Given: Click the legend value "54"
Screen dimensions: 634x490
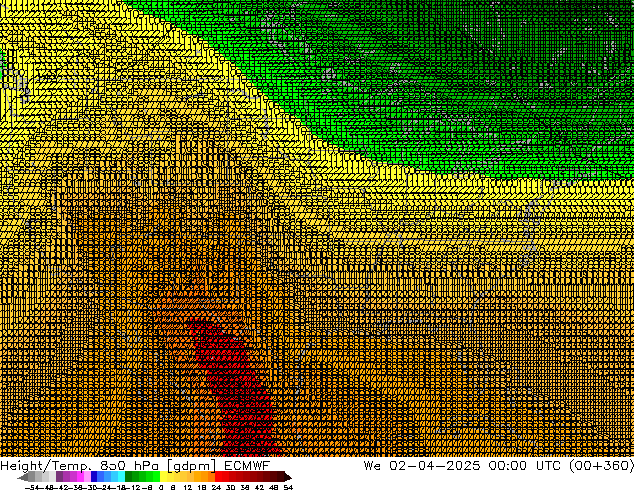Looking at the screenshot, I should pos(288,488).
